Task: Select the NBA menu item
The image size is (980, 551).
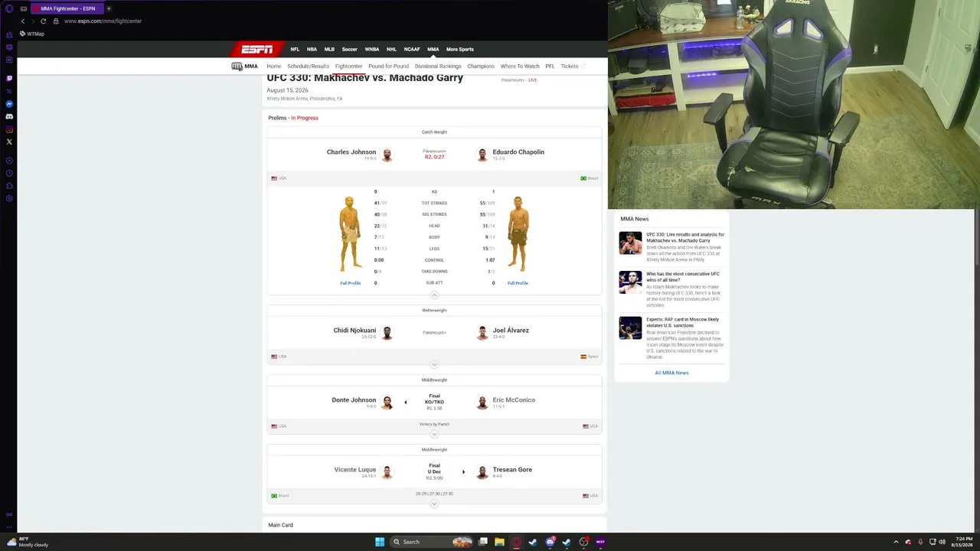Action: coord(312,49)
